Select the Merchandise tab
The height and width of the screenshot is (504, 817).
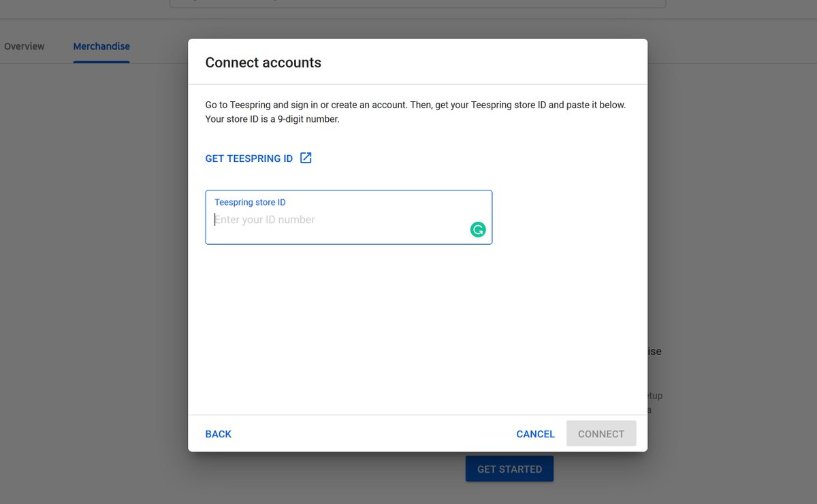pos(101,46)
